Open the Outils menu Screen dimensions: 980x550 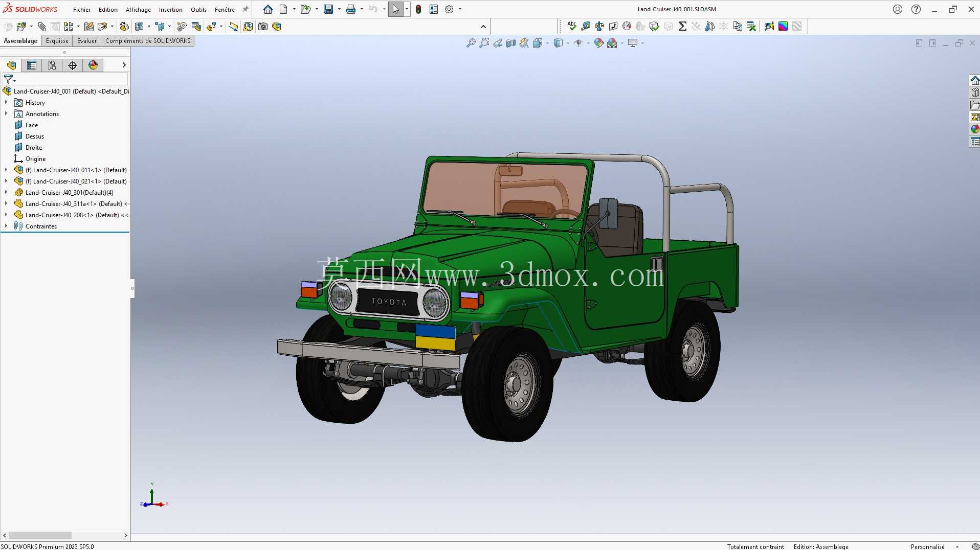[x=198, y=10]
